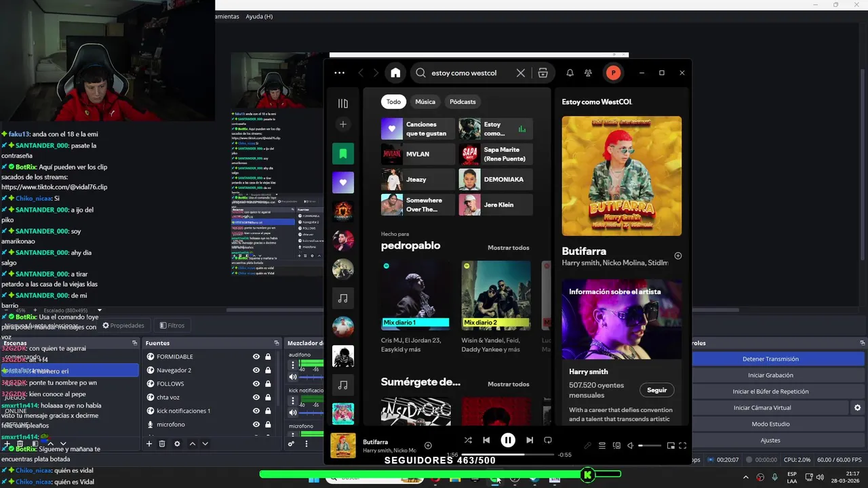
Task: Open the Spotify mini player
Action: 671,445
